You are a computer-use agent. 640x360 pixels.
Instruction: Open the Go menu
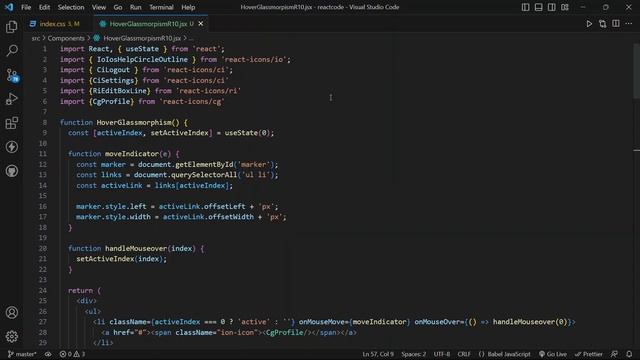[x=118, y=7]
